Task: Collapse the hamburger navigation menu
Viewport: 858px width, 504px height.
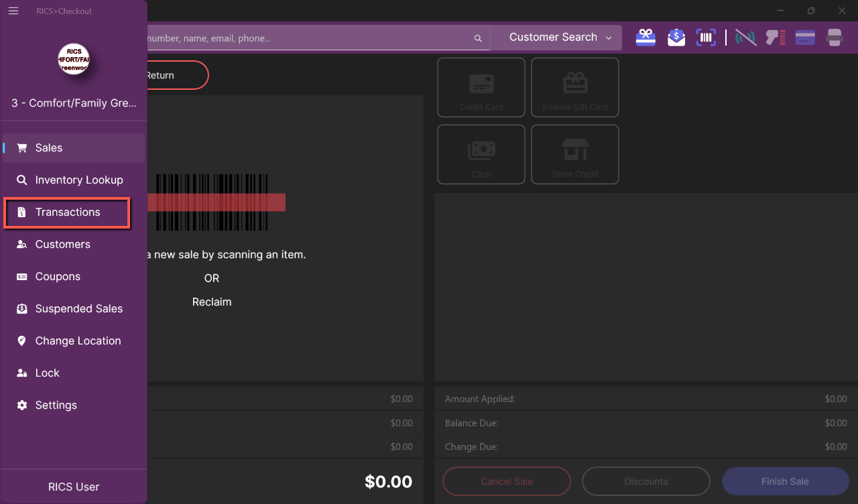Action: pos(13,11)
